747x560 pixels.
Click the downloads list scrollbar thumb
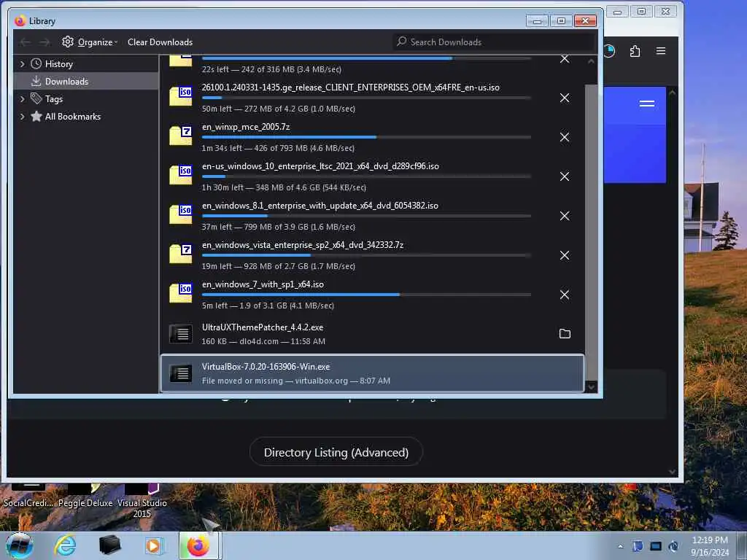591,233
